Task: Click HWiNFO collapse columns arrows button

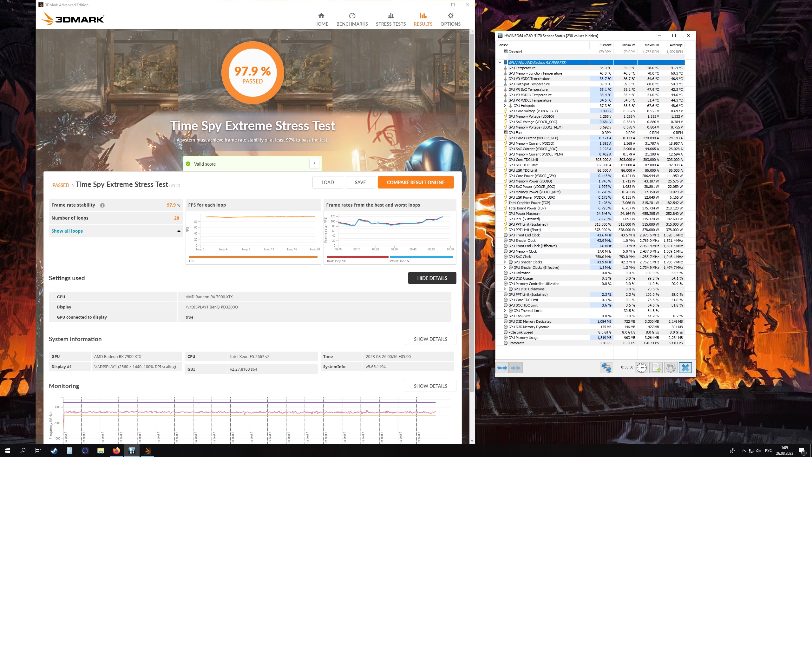Action: pyautogui.click(x=516, y=368)
